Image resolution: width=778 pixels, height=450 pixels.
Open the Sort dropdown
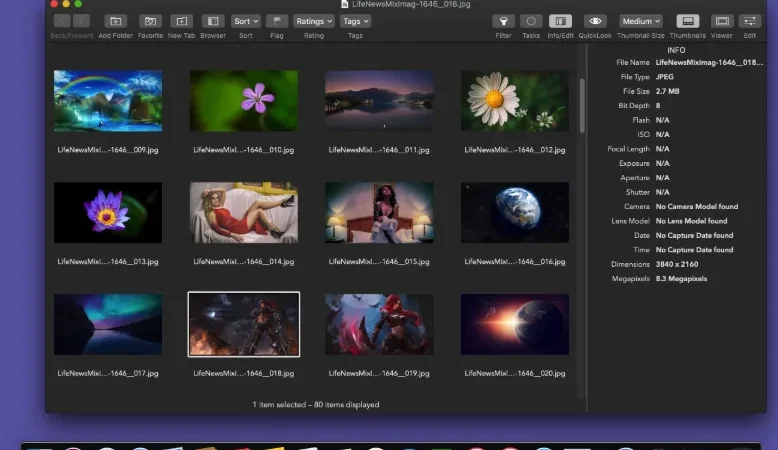click(246, 21)
